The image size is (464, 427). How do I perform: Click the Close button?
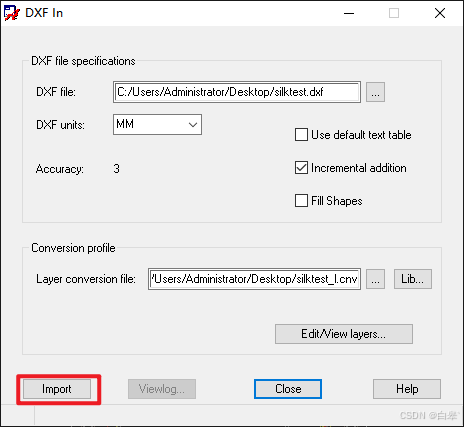point(288,389)
